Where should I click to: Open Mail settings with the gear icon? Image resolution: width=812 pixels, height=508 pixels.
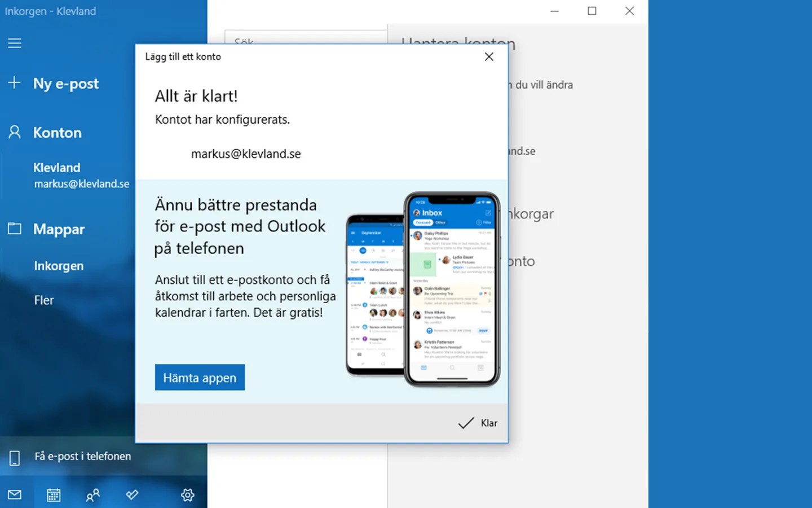point(187,494)
